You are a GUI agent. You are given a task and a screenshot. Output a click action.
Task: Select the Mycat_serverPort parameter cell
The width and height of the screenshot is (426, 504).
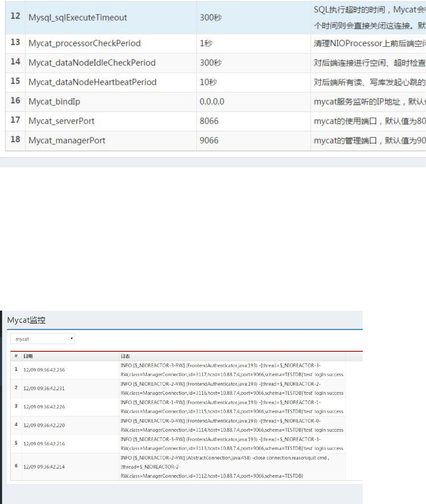coord(111,121)
